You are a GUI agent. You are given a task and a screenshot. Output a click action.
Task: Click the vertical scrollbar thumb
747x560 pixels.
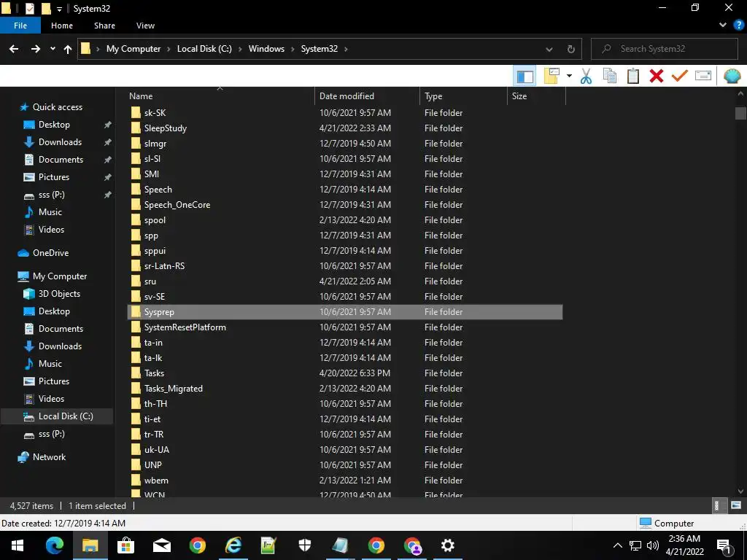740,113
